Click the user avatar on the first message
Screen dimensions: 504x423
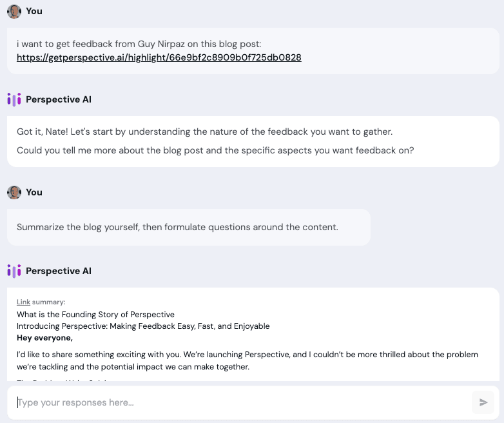point(14,11)
